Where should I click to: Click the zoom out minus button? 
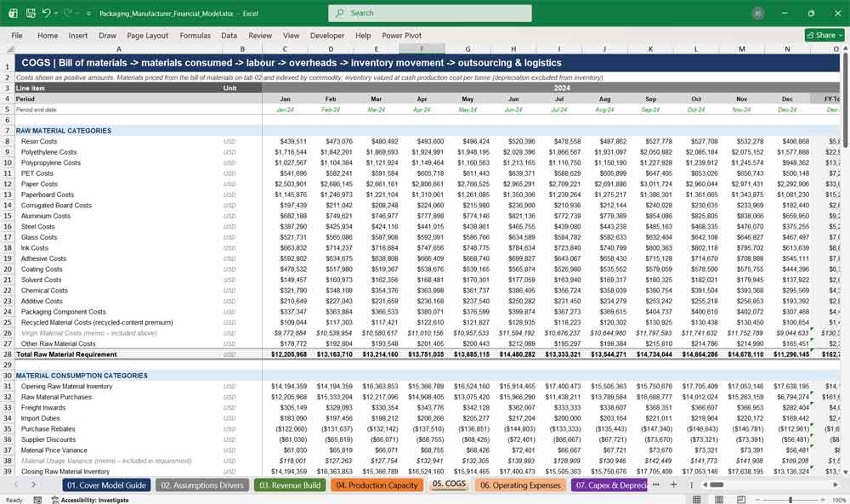pyautogui.click(x=758, y=500)
